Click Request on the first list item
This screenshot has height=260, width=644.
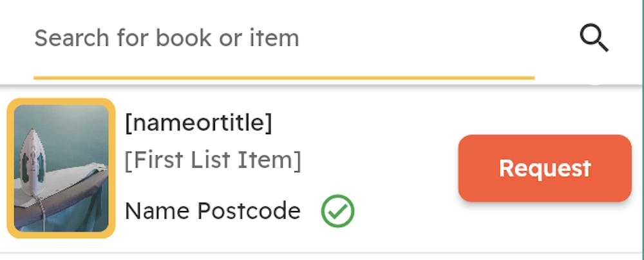544,168
